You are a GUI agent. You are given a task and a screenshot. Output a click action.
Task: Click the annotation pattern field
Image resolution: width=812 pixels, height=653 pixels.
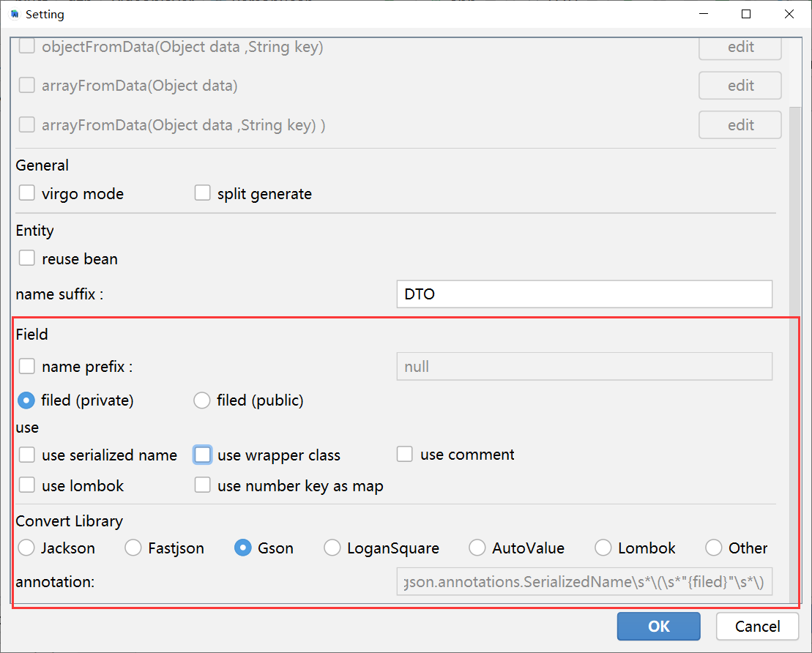point(584,581)
